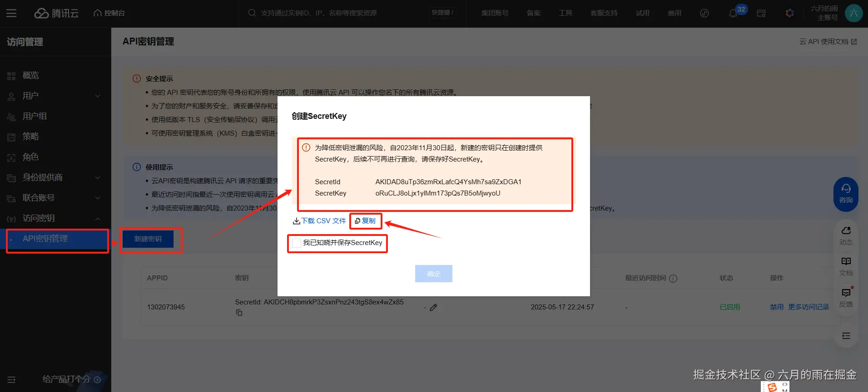Open the Cloud Shell terminal icon
This screenshot has width=868, height=392.
(x=761, y=13)
